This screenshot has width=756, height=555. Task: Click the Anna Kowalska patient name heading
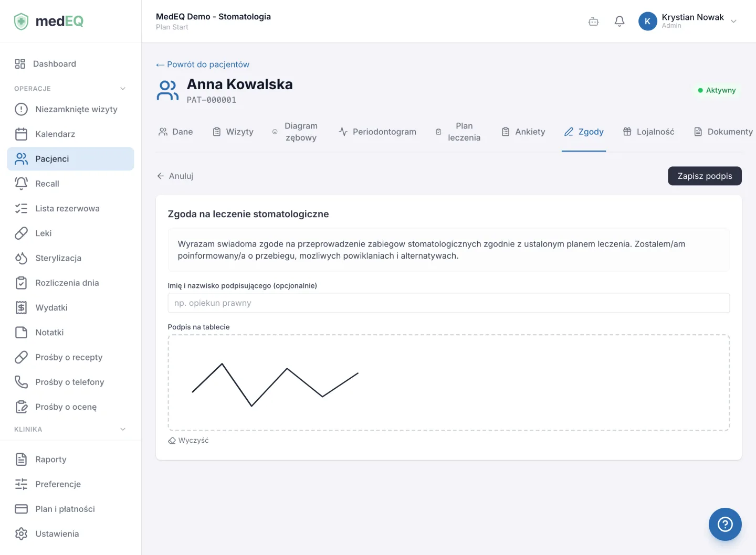[240, 84]
